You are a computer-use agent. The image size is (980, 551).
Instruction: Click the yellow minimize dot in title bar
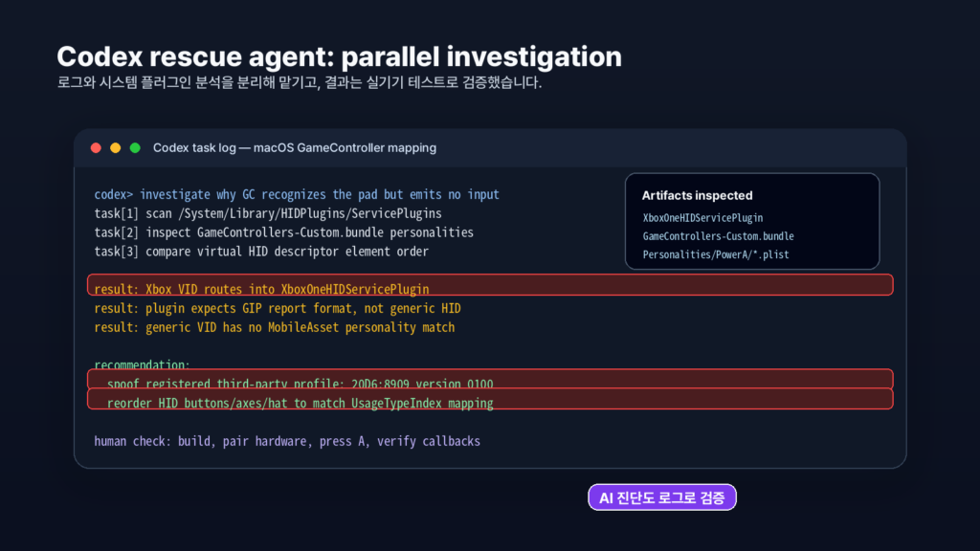(116, 148)
